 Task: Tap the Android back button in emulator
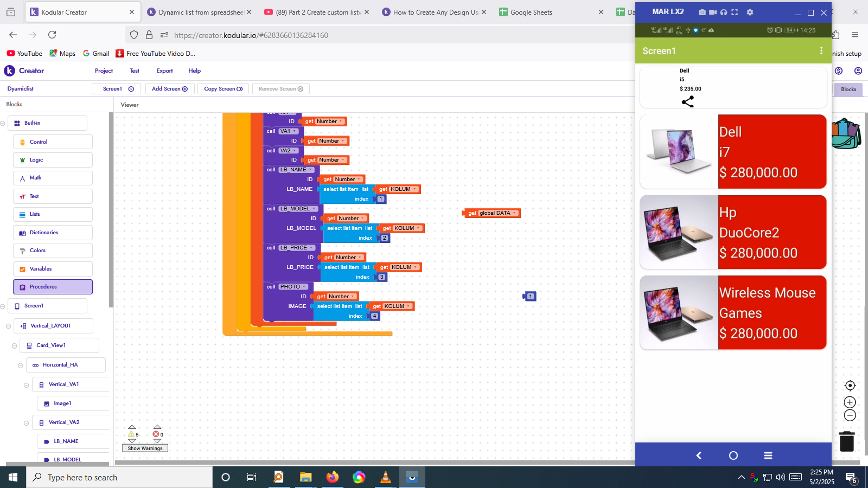[699, 455]
